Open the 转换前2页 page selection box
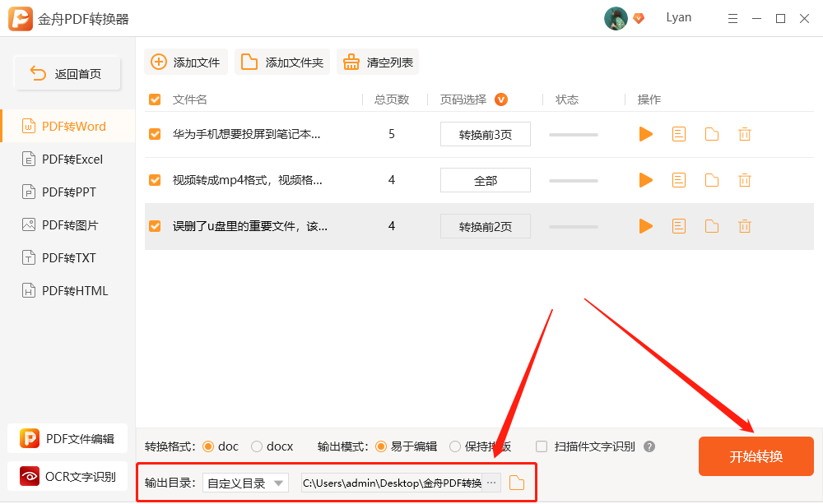 click(485, 227)
